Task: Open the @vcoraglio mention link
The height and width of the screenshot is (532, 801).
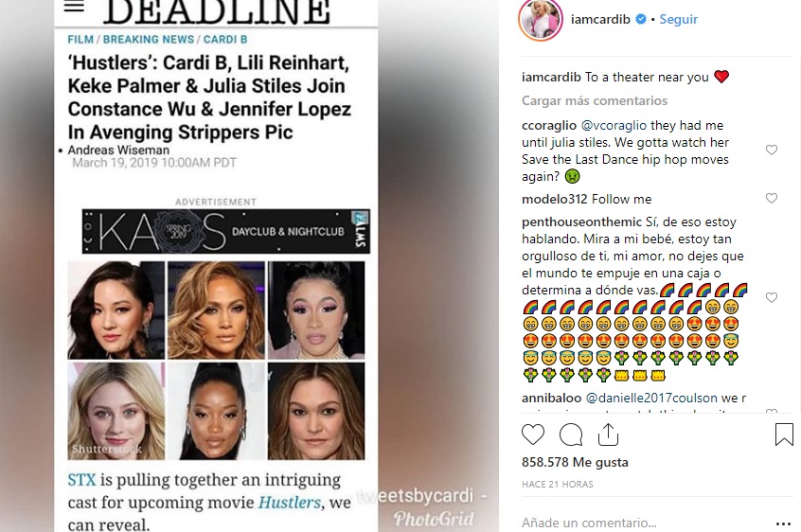Action: coord(614,125)
